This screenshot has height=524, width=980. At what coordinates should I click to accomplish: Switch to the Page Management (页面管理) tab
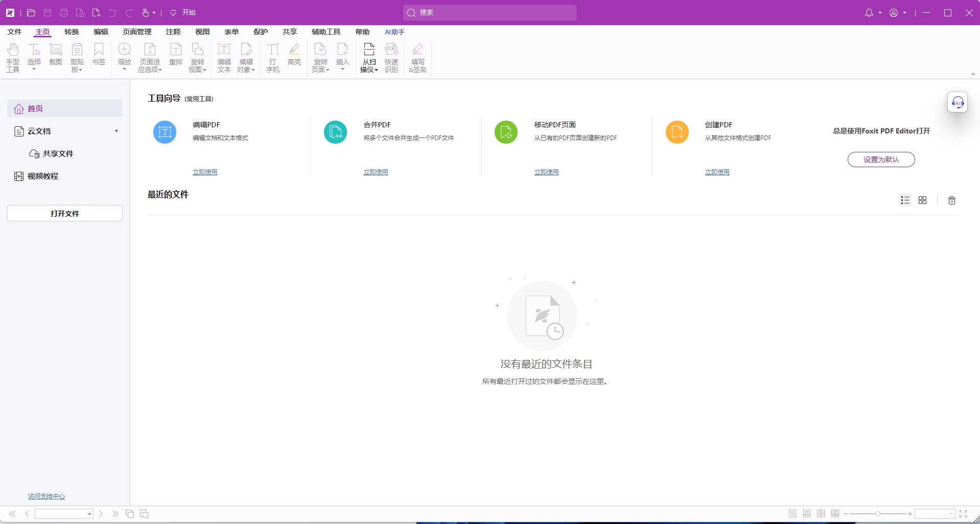point(137,32)
